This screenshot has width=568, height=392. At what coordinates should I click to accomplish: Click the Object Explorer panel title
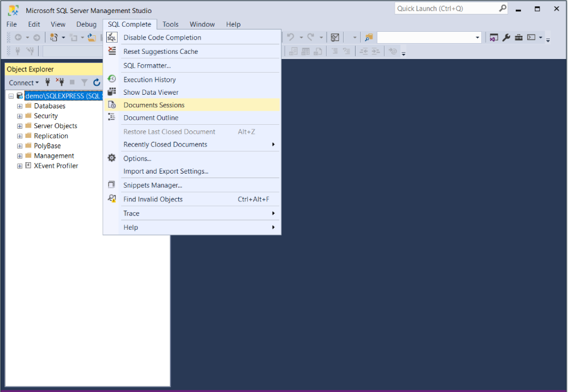(x=30, y=69)
